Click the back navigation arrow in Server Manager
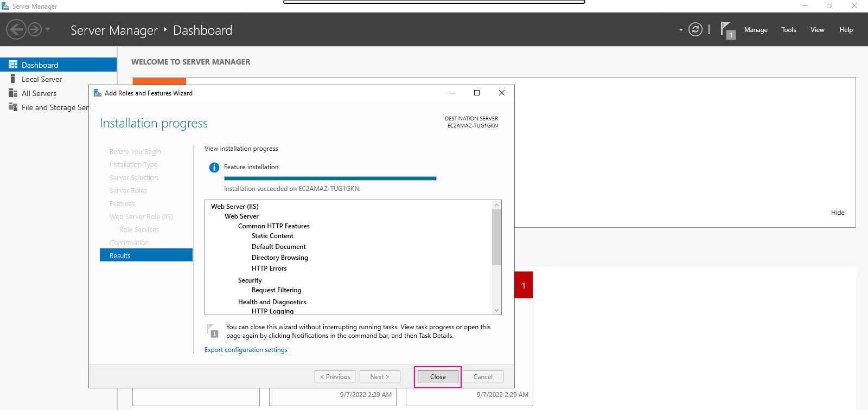The width and height of the screenshot is (868, 410). pos(16,29)
